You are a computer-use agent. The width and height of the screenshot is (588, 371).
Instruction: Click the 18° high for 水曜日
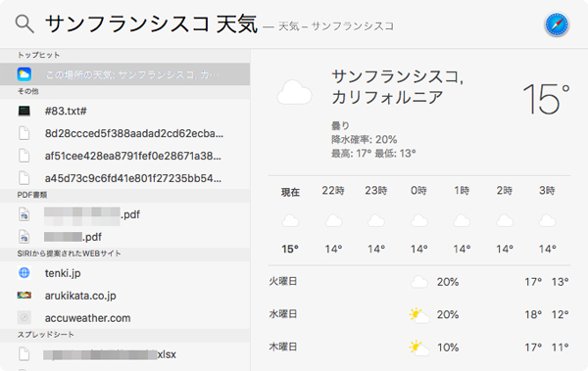(x=533, y=314)
